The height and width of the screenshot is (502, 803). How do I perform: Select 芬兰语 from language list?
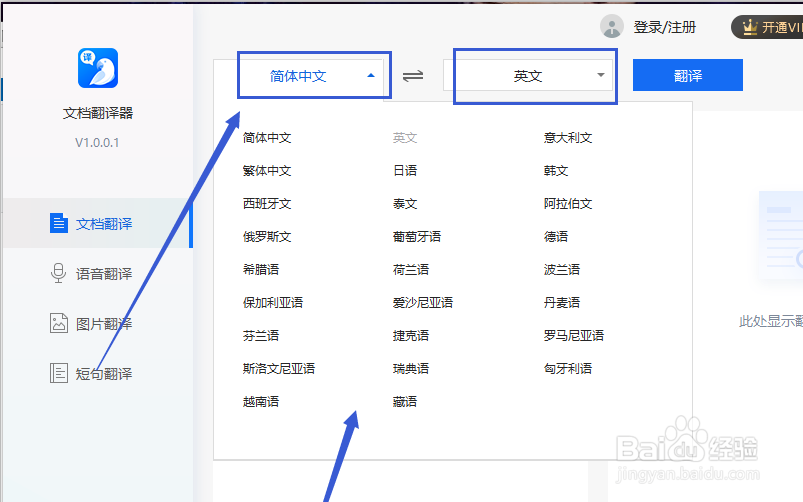tap(261, 336)
